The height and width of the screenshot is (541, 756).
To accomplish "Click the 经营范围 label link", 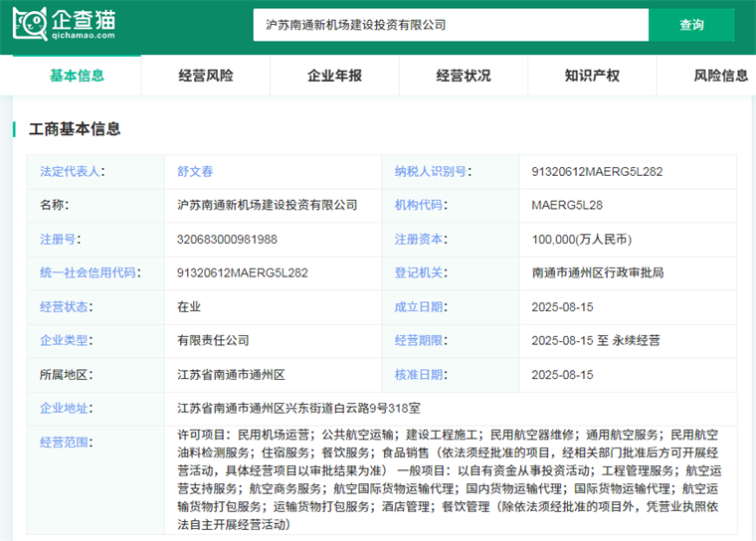I will click(66, 443).
